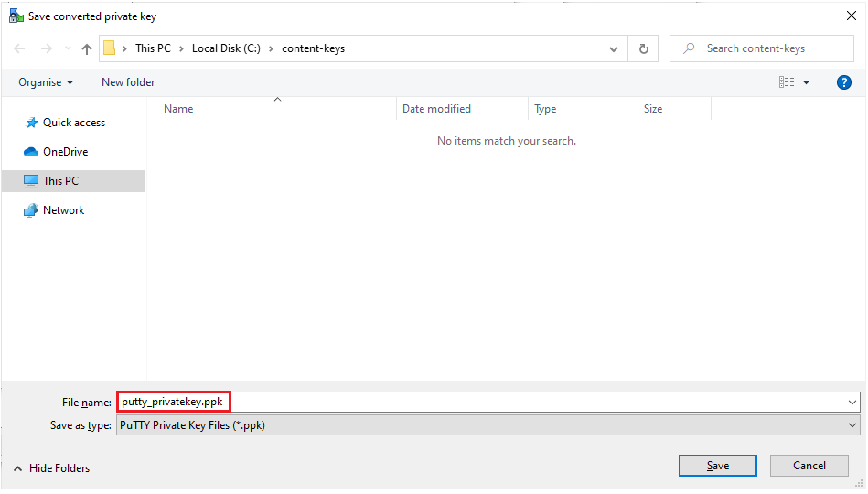Open recent locations dropdown arrow
This screenshot has width=868, height=494.
68,48
